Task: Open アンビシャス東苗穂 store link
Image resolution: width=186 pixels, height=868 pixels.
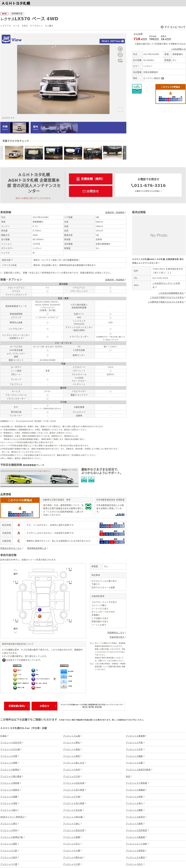Action: point(136,736)
